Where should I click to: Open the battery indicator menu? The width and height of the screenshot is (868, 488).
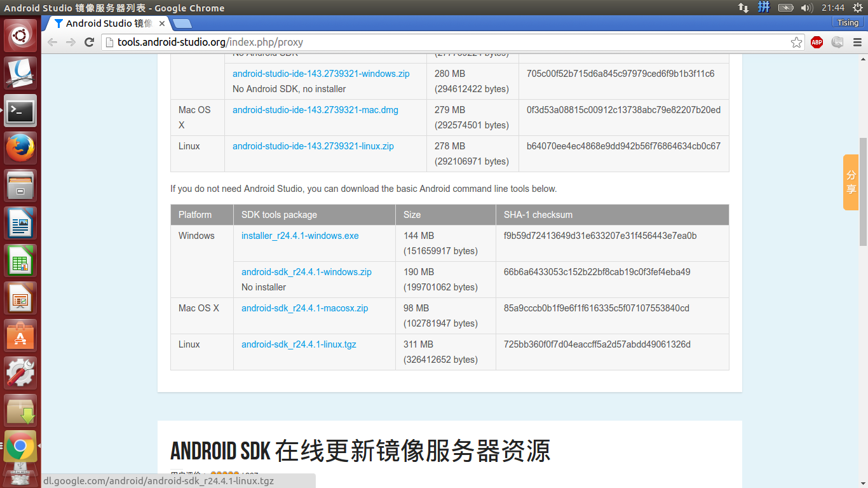(786, 8)
